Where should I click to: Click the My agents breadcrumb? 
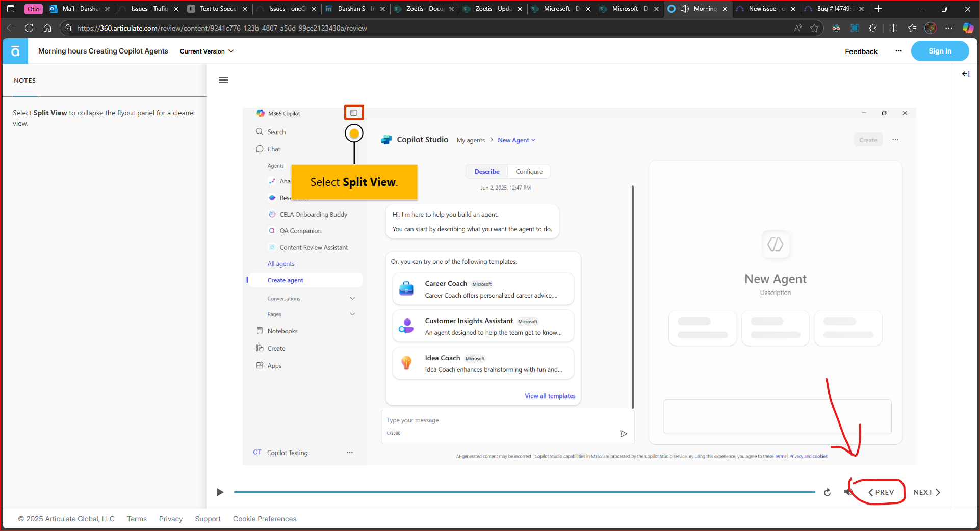(x=471, y=140)
